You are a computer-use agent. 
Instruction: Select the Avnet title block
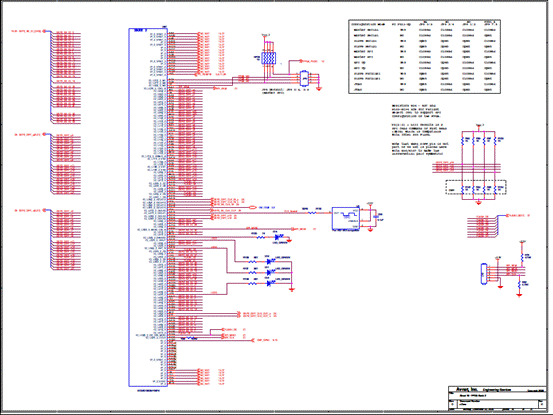point(498,398)
